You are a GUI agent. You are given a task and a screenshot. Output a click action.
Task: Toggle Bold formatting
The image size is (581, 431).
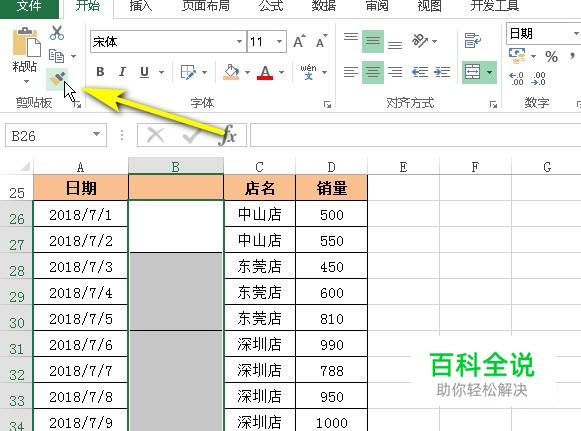point(100,72)
